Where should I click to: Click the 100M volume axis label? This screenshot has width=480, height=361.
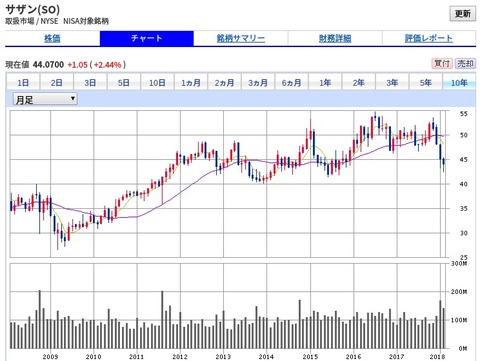tap(459, 320)
